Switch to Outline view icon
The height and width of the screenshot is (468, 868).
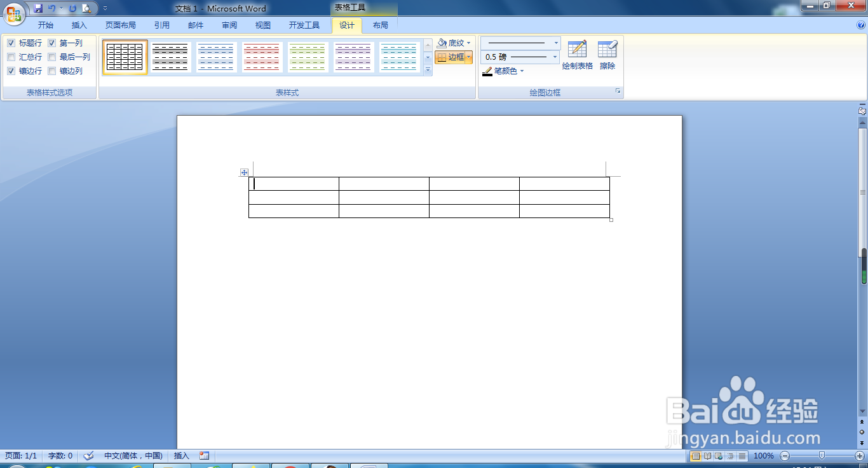coord(730,456)
